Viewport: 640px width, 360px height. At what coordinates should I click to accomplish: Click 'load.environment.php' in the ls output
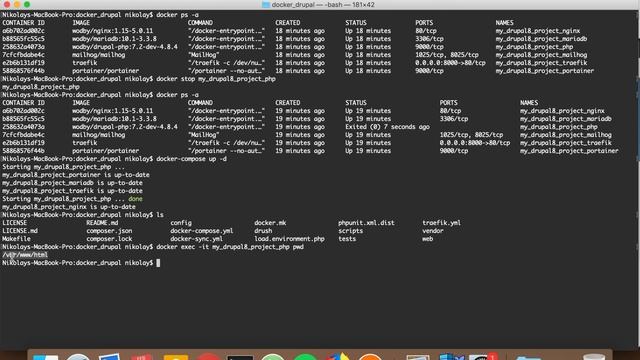click(289, 239)
